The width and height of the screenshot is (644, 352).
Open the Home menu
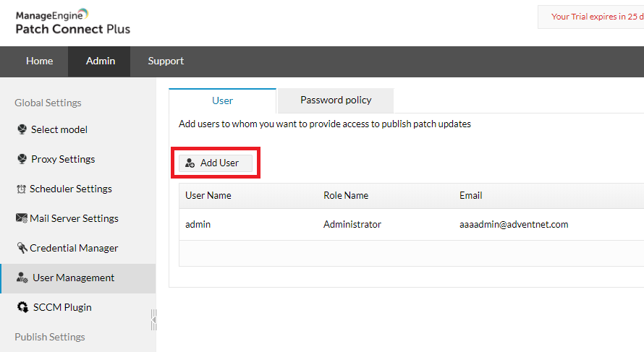[x=39, y=61]
